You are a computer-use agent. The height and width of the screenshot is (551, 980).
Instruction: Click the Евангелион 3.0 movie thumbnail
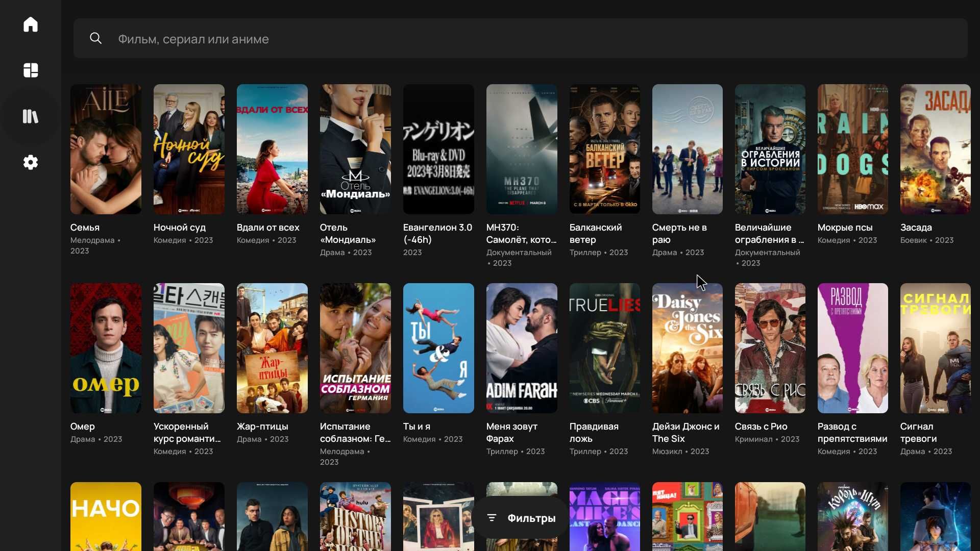[x=438, y=148]
